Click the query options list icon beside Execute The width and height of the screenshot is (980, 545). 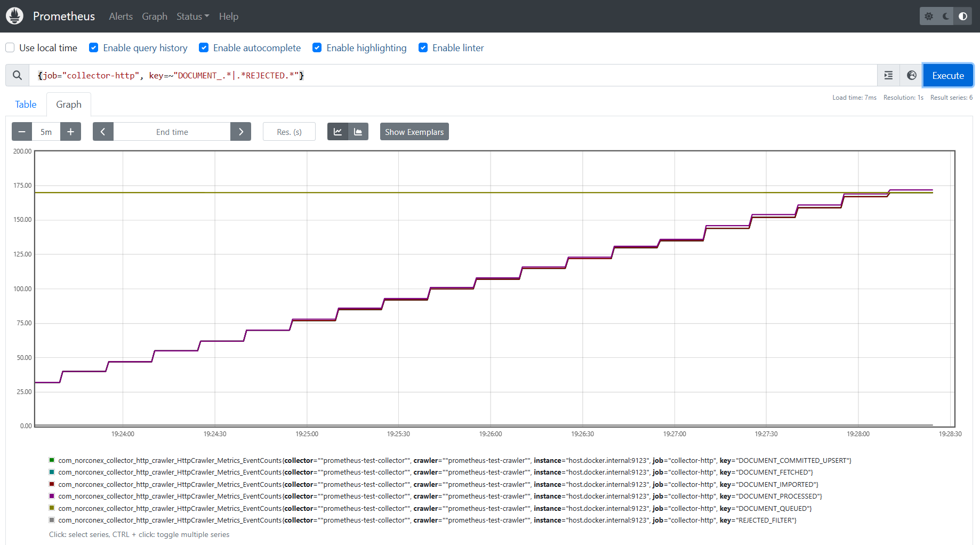[x=888, y=75]
